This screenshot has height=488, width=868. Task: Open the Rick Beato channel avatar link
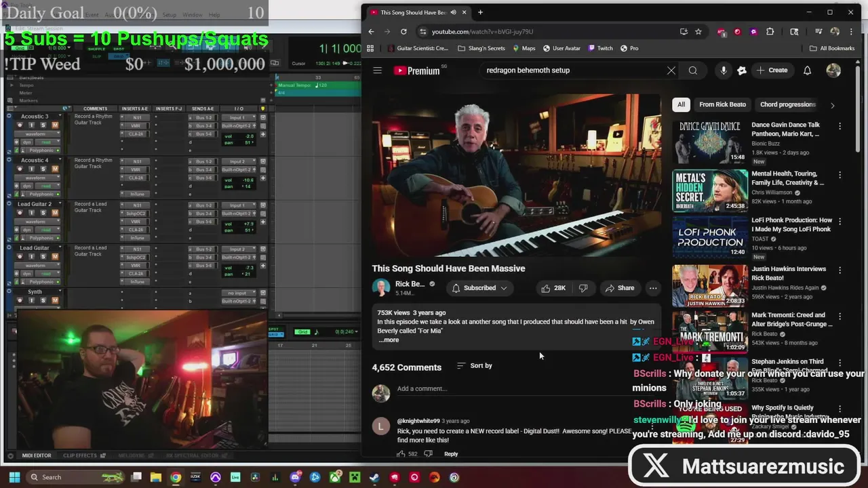coord(381,288)
